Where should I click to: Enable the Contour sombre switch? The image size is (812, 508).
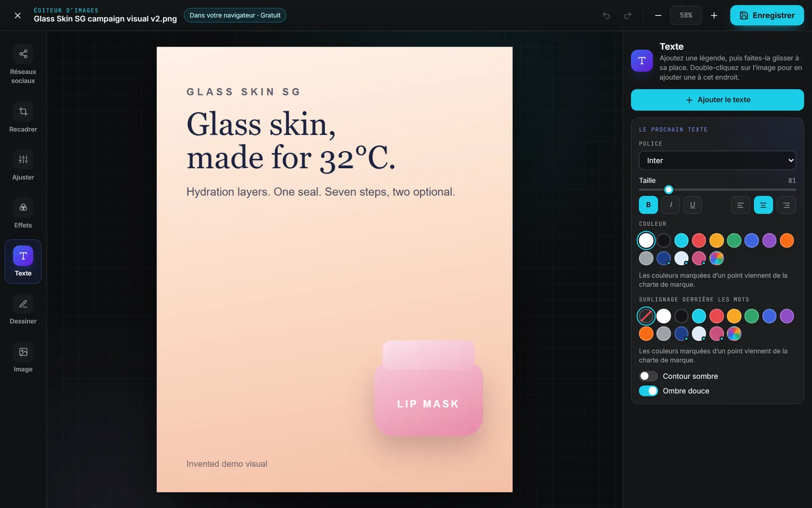648,376
